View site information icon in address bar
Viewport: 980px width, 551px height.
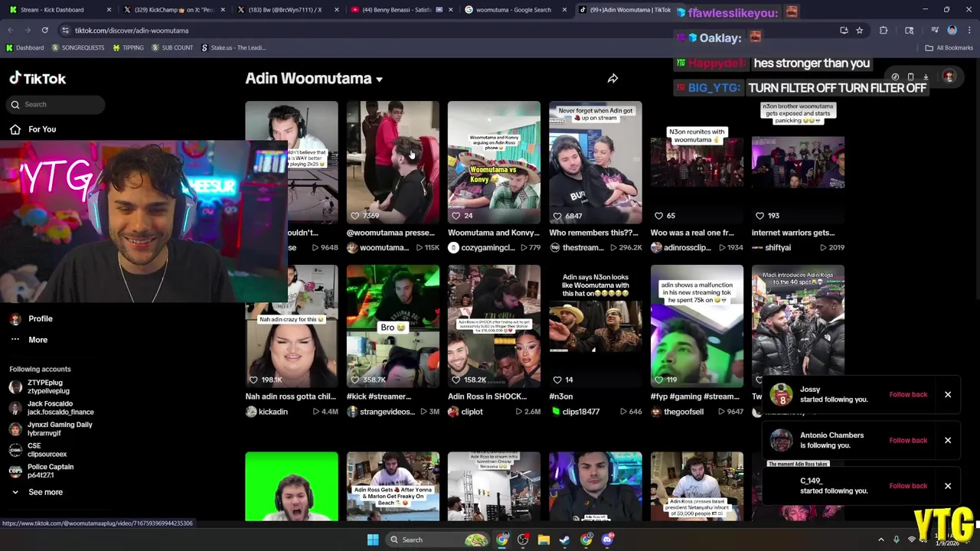65,30
